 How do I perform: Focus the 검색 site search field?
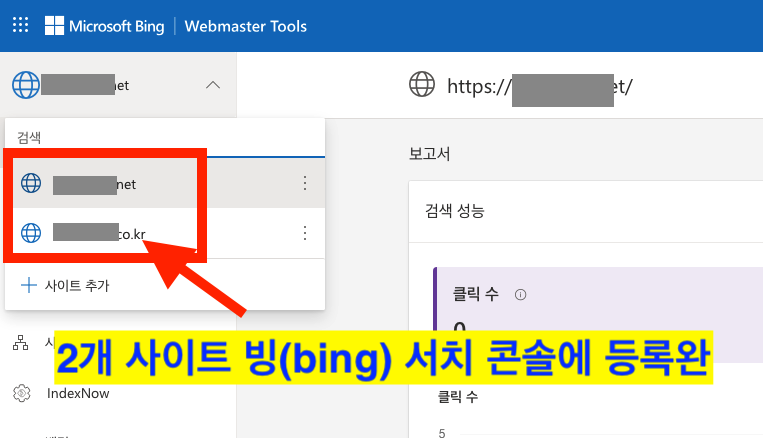164,138
